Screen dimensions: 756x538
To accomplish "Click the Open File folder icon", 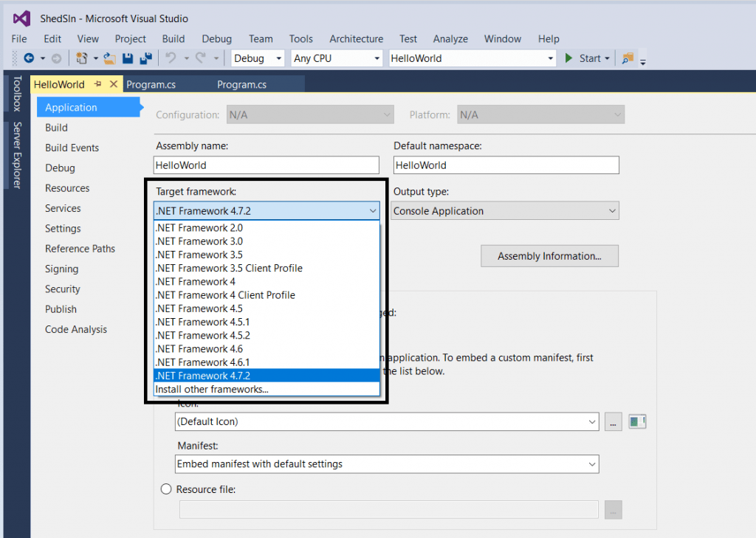I will coord(109,58).
